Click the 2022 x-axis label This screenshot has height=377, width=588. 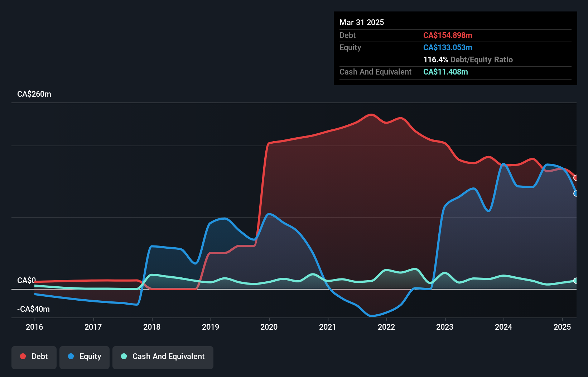pyautogui.click(x=386, y=327)
